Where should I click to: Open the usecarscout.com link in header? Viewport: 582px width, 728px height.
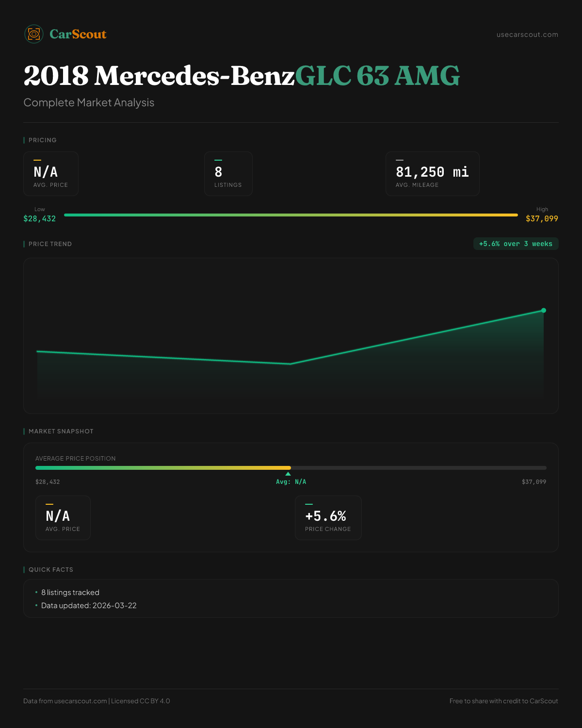pos(527,34)
